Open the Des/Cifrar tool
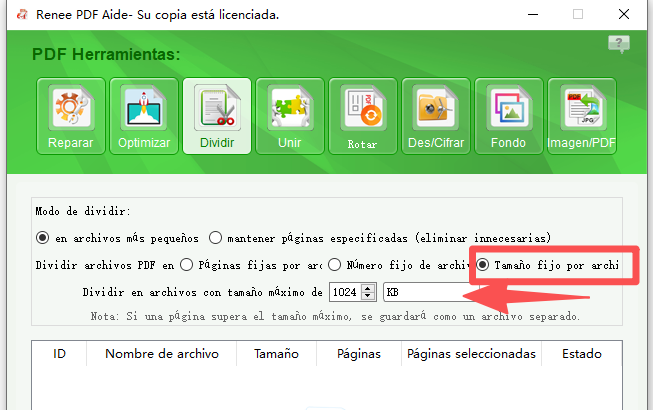Image resolution: width=653 pixels, height=410 pixels. [x=436, y=116]
